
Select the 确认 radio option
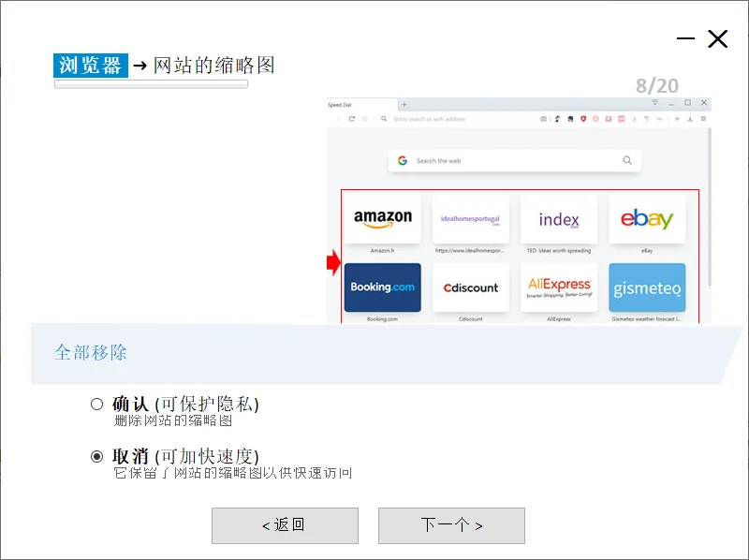point(96,405)
